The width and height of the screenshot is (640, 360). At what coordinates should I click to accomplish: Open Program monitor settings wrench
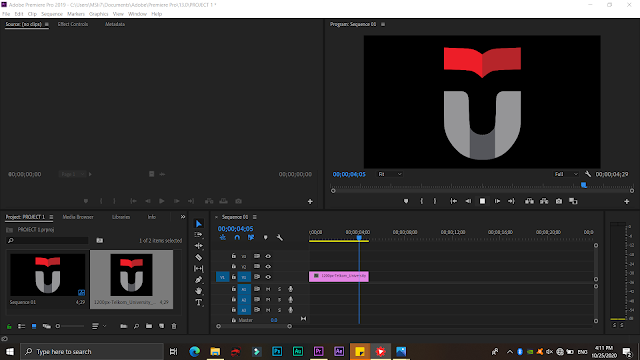point(588,174)
